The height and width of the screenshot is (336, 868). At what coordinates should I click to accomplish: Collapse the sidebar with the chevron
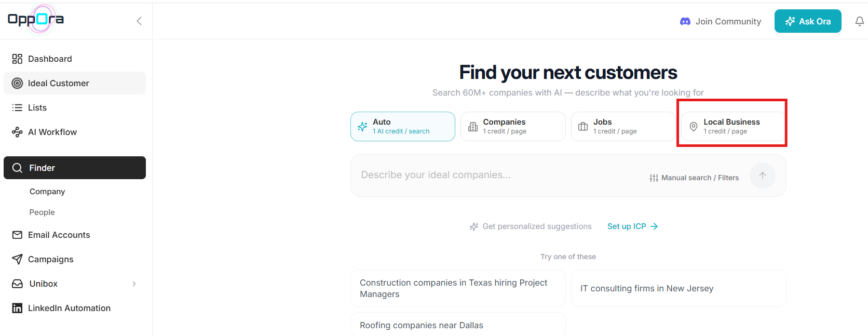click(x=139, y=21)
